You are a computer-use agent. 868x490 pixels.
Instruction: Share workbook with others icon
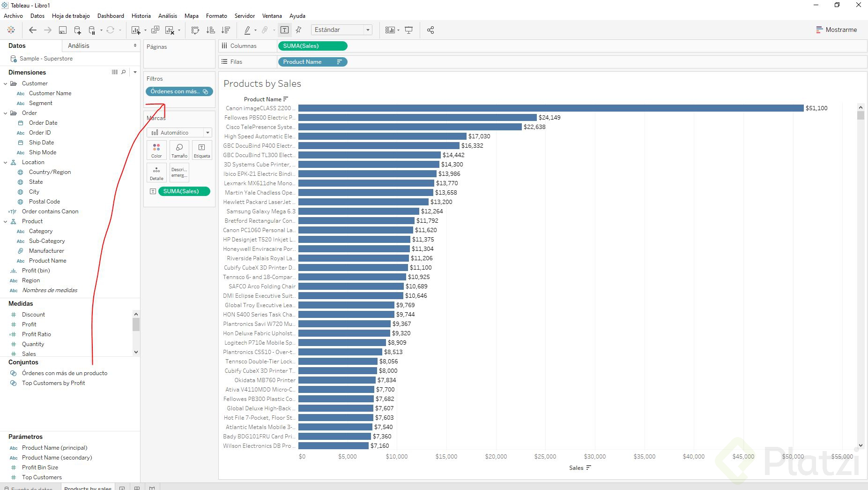coord(430,30)
